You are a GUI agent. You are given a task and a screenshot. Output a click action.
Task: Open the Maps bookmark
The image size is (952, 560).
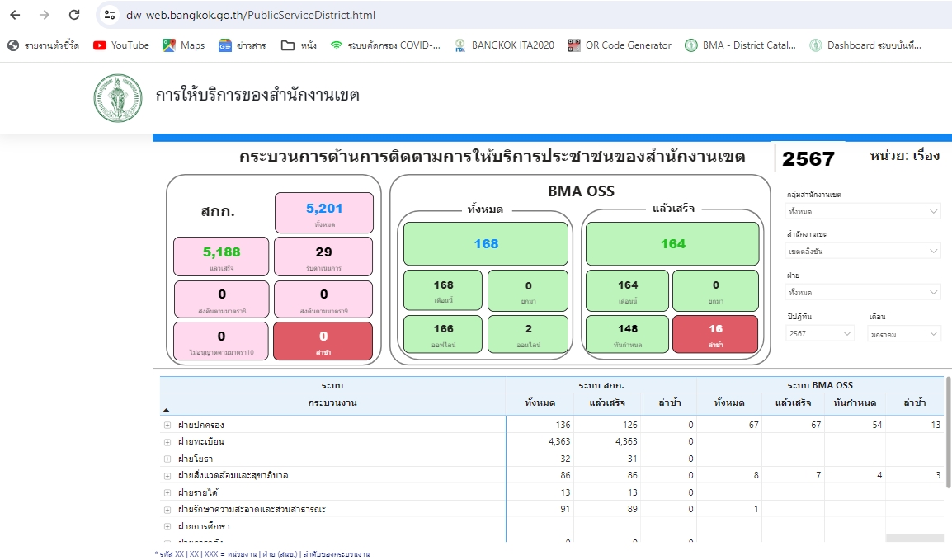click(x=183, y=45)
